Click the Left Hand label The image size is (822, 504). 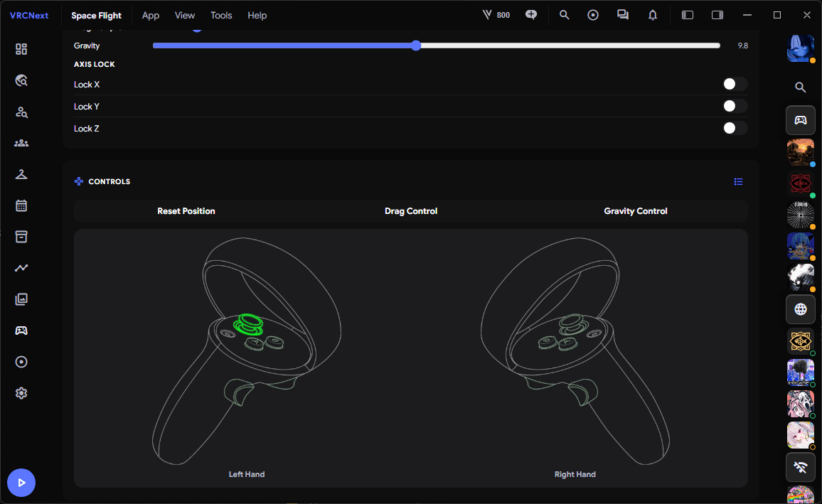[247, 474]
